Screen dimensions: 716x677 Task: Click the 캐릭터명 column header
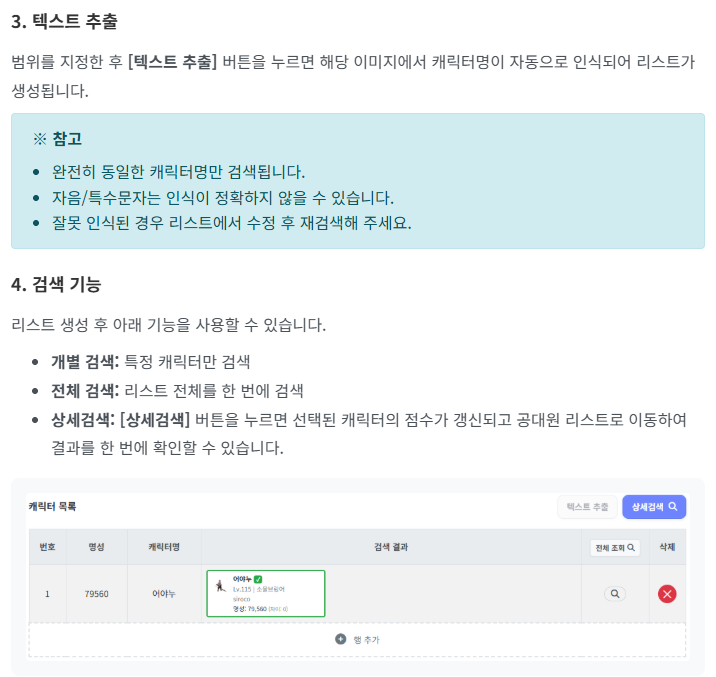tap(163, 548)
